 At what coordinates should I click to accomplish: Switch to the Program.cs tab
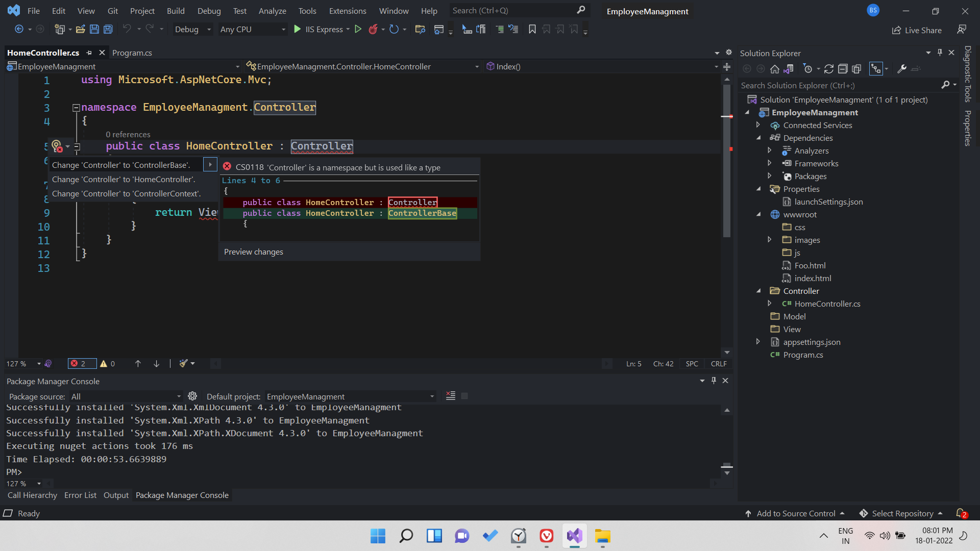[132, 53]
